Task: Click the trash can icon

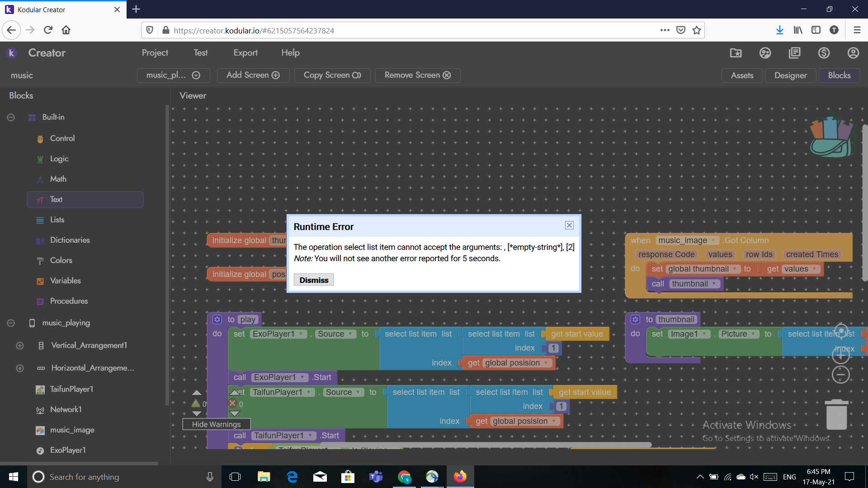Action: pyautogui.click(x=836, y=415)
